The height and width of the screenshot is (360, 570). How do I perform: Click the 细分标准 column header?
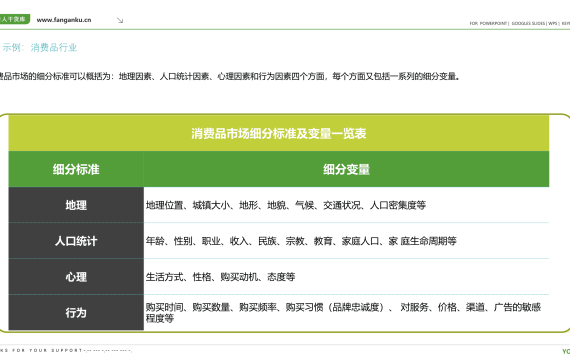(76, 169)
